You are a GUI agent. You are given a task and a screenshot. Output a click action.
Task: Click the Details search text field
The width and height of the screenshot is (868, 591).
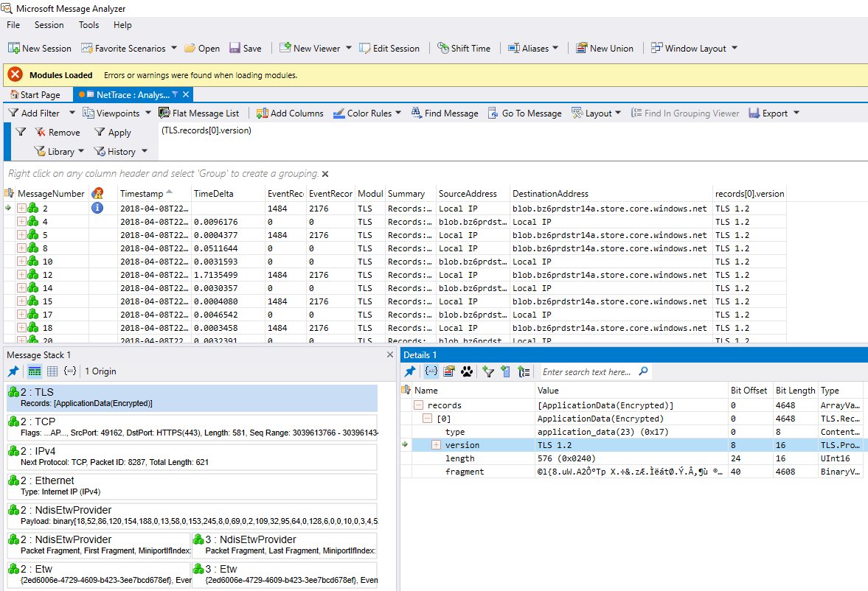click(x=588, y=372)
